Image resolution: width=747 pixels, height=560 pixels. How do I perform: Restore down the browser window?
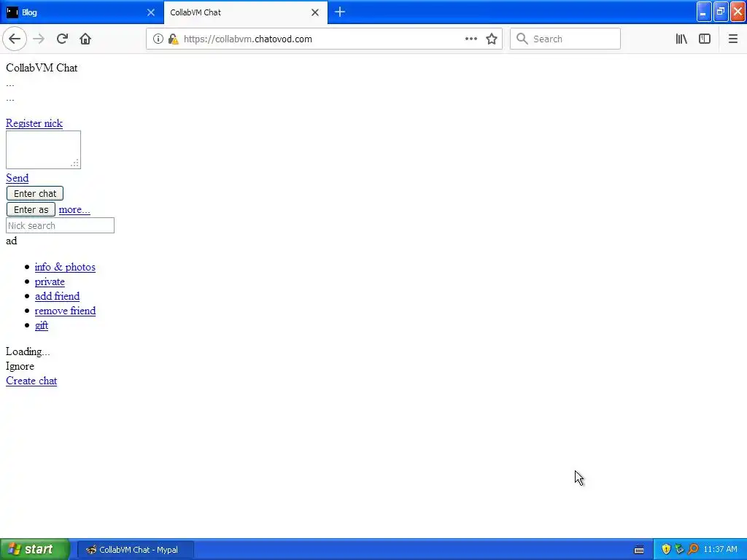(x=721, y=12)
